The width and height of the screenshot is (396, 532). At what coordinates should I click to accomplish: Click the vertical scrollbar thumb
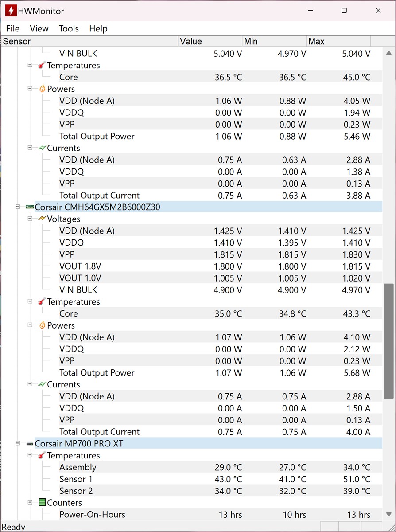pyautogui.click(x=388, y=341)
